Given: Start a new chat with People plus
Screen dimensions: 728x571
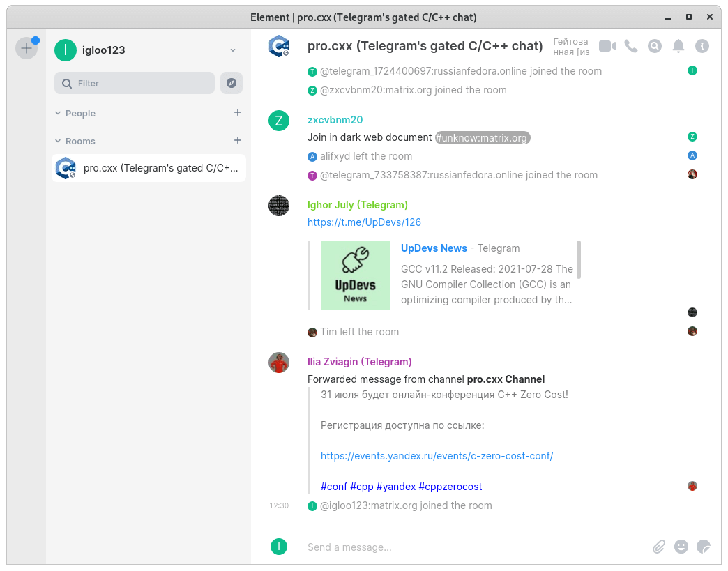Looking at the screenshot, I should click(x=238, y=112).
